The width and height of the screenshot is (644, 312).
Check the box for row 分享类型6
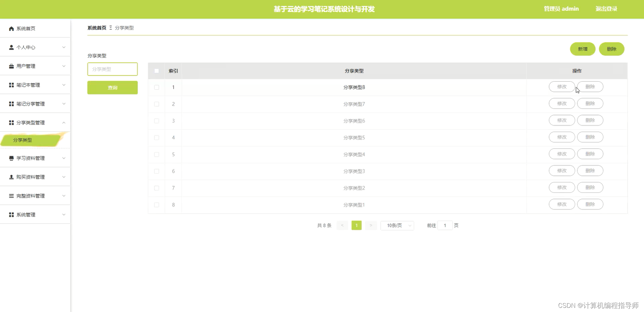[x=156, y=121]
